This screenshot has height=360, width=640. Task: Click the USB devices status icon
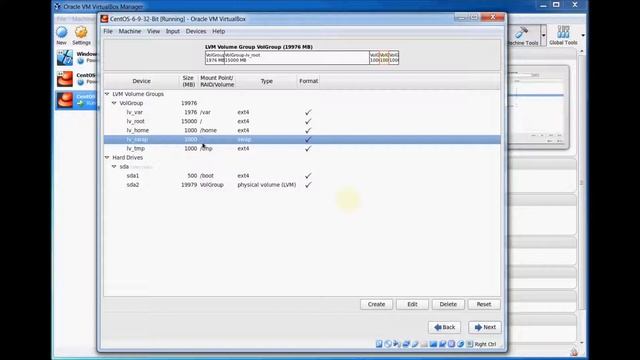[x=415, y=344]
